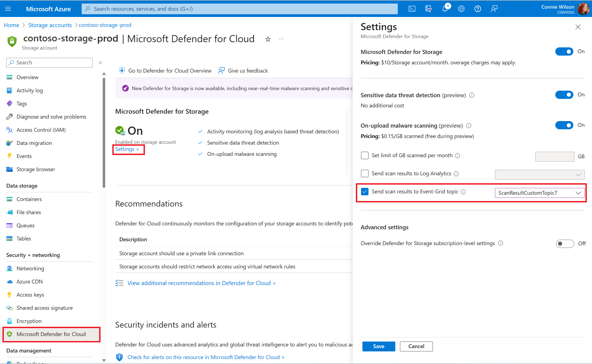Enable Override Defender for Storage subscription-level settings
The height and width of the screenshot is (364, 592).
click(565, 243)
